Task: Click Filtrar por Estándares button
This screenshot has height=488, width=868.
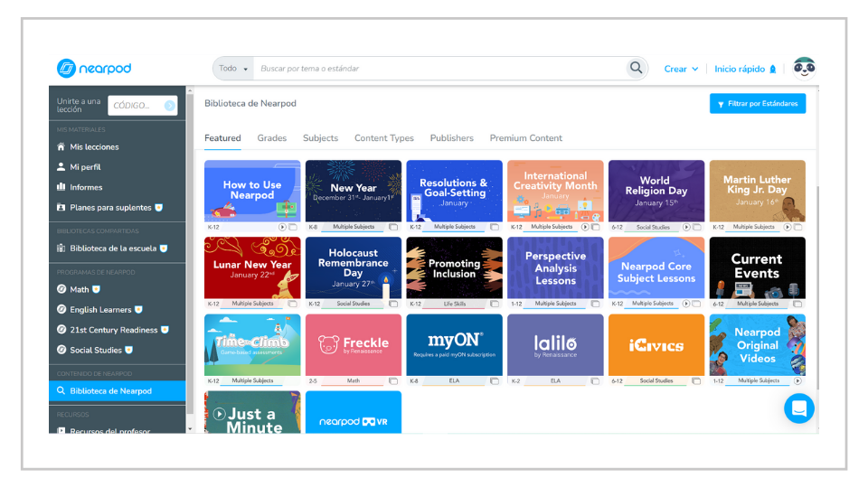Action: [x=758, y=103]
